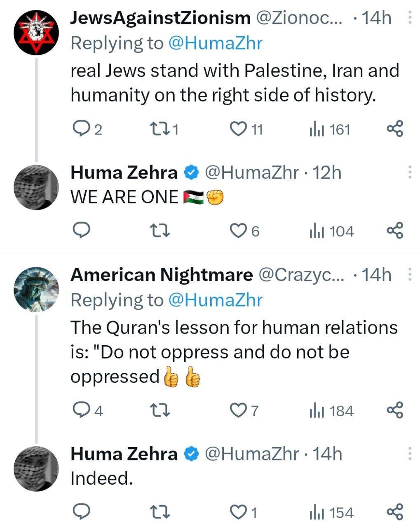Image resolution: width=420 pixels, height=528 pixels.
Task: Open the JewsAgainstZionism profile avatar
Action: (36, 32)
